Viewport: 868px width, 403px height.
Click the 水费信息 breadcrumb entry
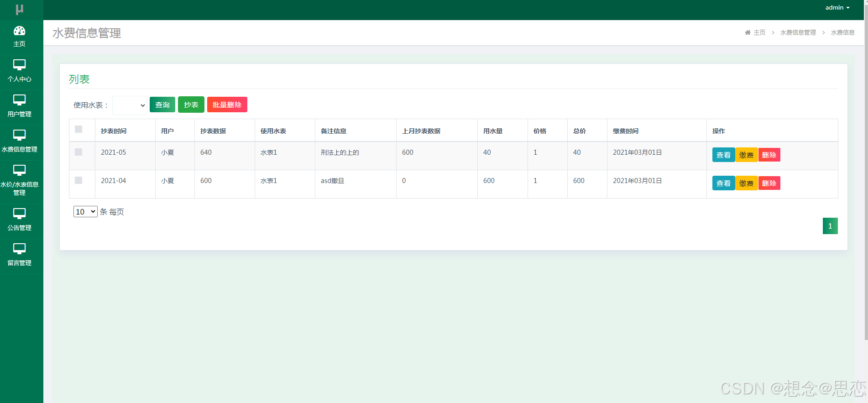(x=843, y=32)
